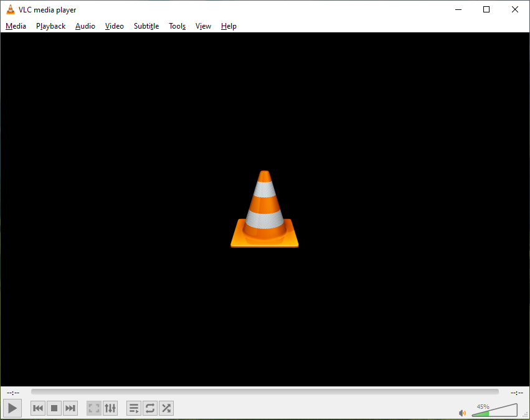Open the Audio menu
The image size is (530, 420).
pos(85,26)
